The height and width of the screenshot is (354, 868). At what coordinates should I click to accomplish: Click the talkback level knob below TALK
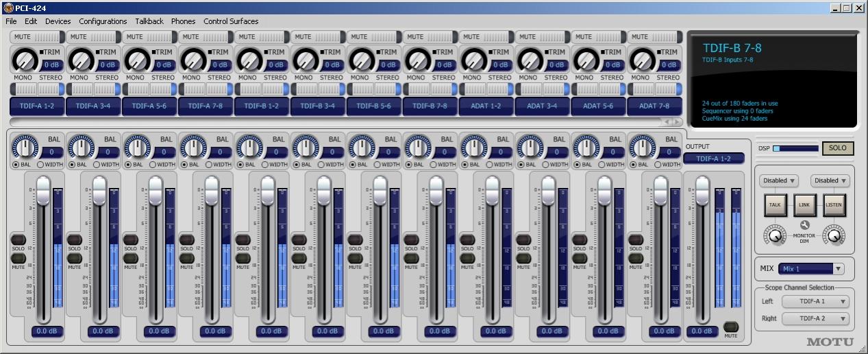(x=775, y=235)
